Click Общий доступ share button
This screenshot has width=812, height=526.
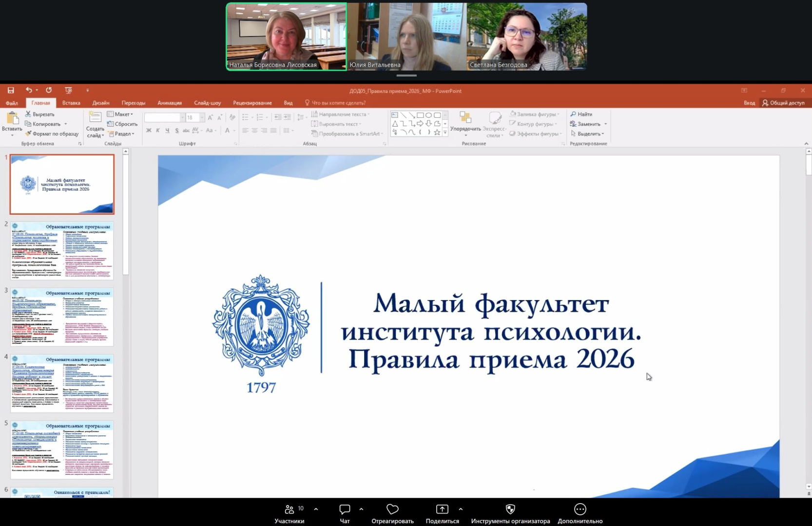tap(783, 103)
